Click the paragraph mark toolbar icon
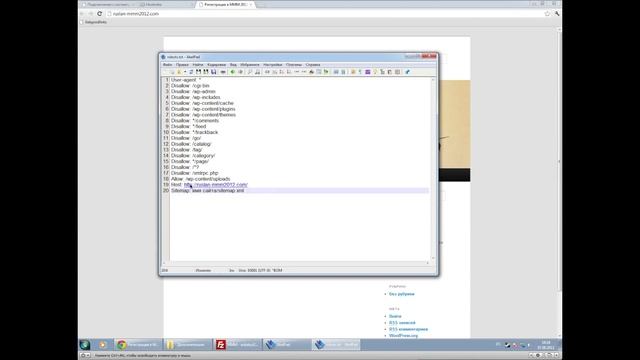The image size is (640, 360). [x=360, y=72]
